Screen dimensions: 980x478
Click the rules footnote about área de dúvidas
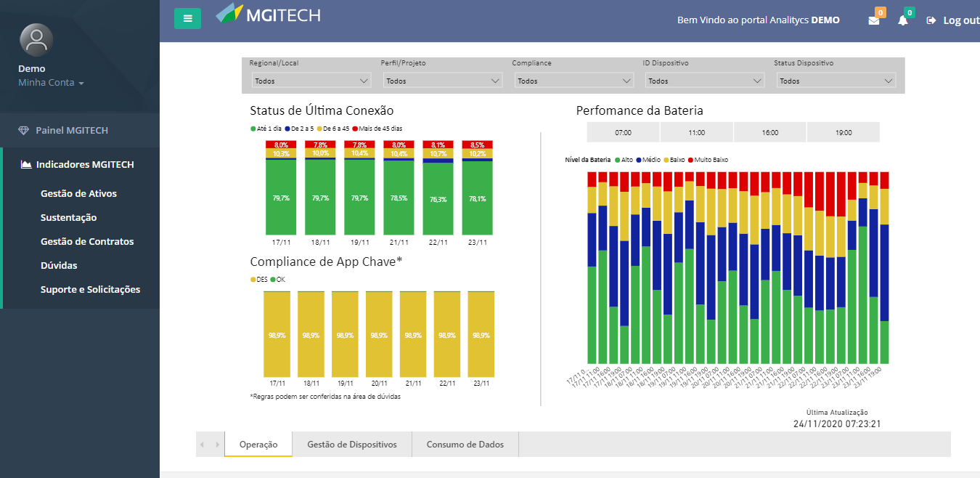pyautogui.click(x=324, y=397)
